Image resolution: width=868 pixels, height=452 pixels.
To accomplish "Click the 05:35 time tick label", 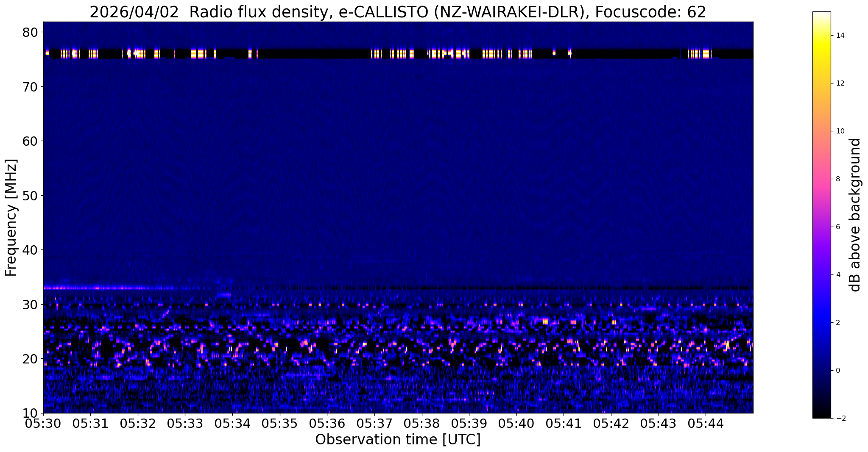I will point(279,424).
